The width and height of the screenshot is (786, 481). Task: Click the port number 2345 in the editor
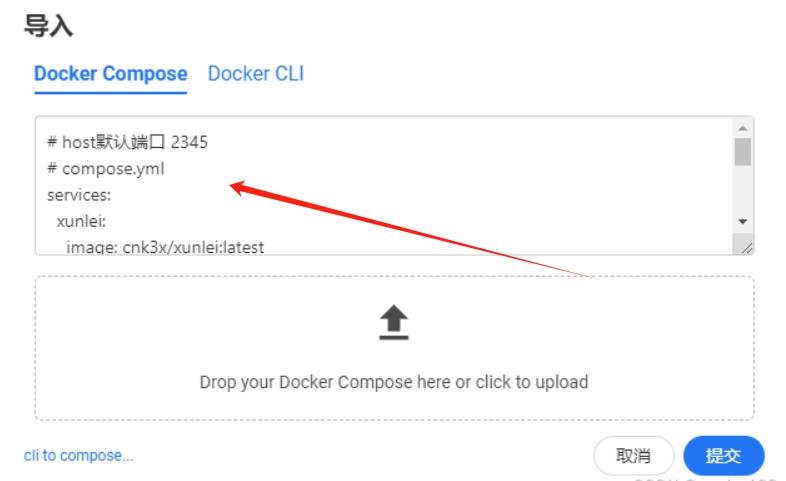[x=189, y=142]
